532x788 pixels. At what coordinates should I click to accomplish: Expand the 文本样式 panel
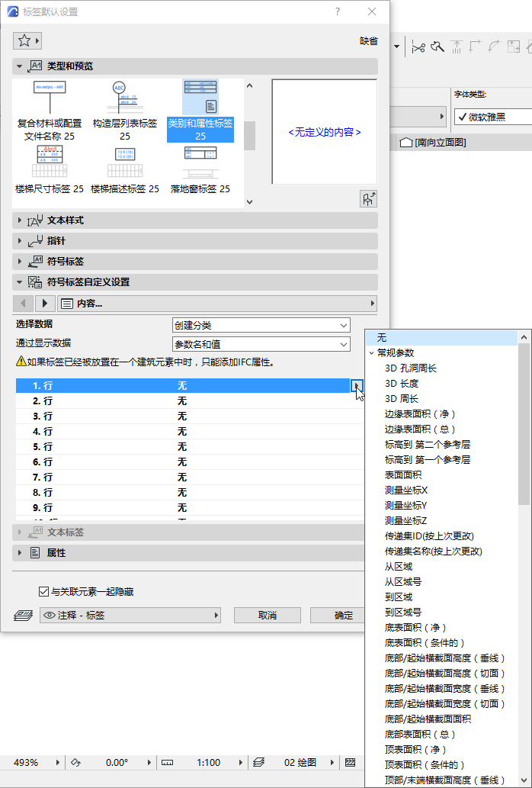20,220
